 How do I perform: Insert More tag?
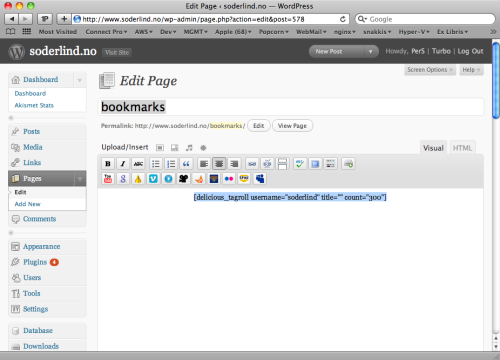pos(282,164)
